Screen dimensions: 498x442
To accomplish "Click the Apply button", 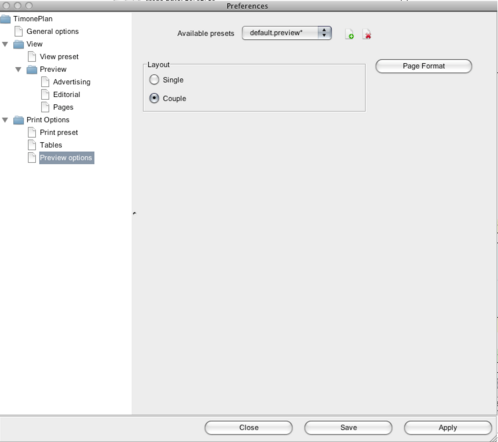I will tap(448, 428).
